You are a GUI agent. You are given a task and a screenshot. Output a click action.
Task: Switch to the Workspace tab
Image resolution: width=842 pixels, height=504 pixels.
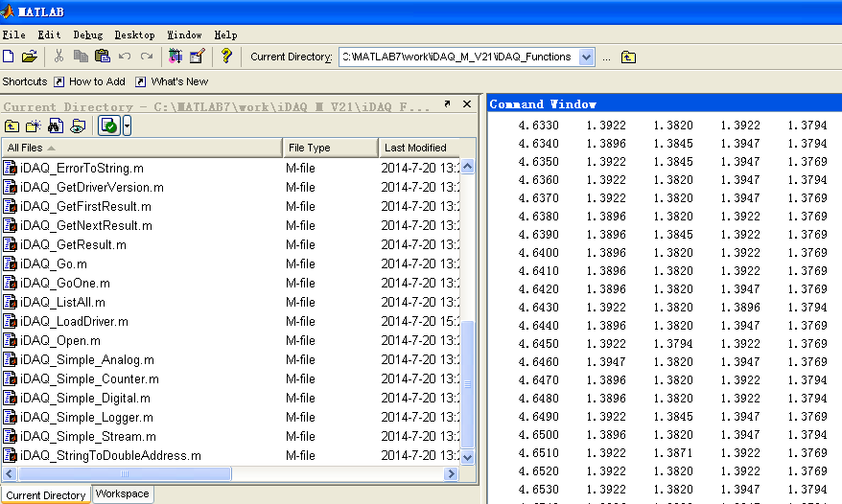click(x=123, y=493)
